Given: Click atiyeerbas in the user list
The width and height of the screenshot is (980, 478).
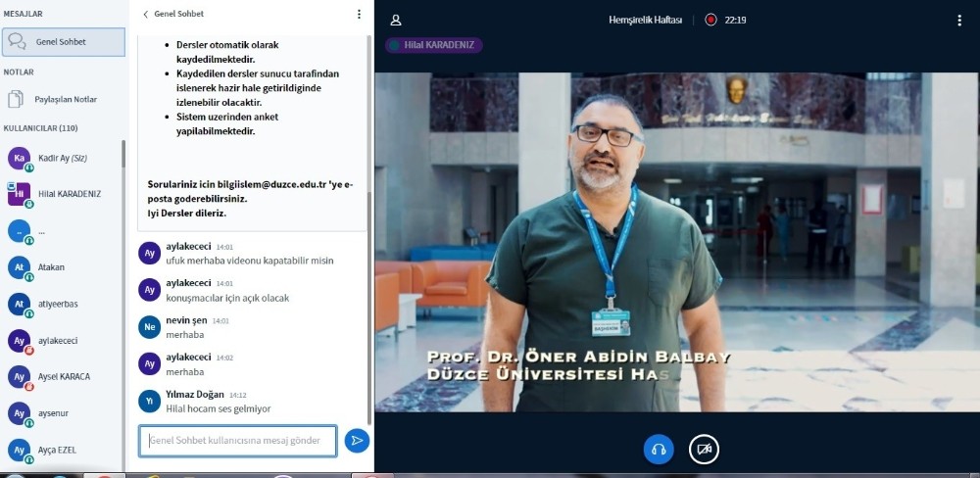Looking at the screenshot, I should (x=58, y=304).
